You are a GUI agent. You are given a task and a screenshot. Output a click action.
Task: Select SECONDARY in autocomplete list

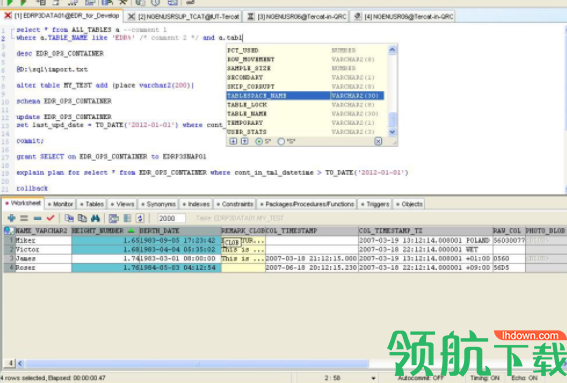tap(305, 77)
